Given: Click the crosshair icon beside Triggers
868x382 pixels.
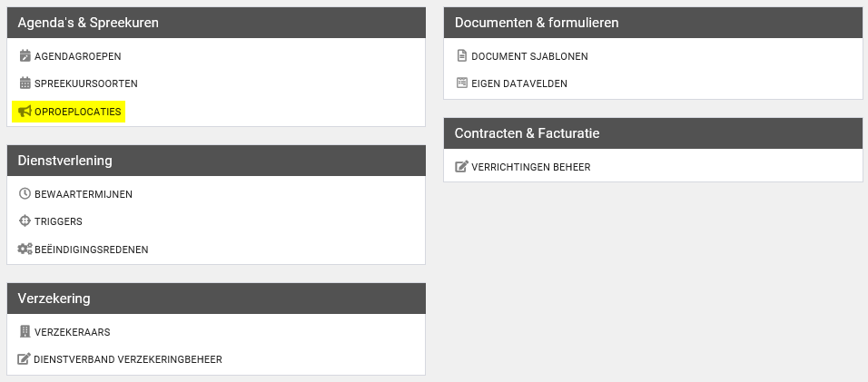Looking at the screenshot, I should point(25,221).
